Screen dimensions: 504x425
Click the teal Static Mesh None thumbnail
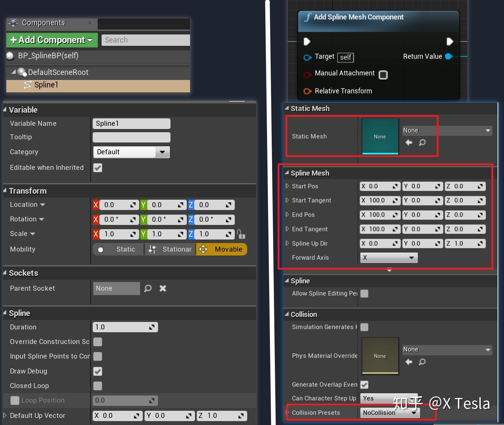point(380,136)
